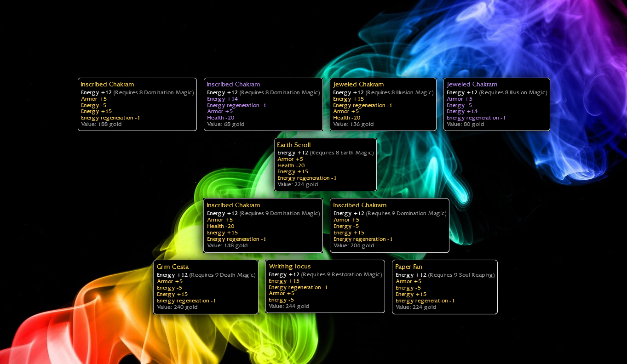The height and width of the screenshot is (364, 627).
Task: Click the purple Jeweled Chakram title
Action: pyautogui.click(x=472, y=84)
